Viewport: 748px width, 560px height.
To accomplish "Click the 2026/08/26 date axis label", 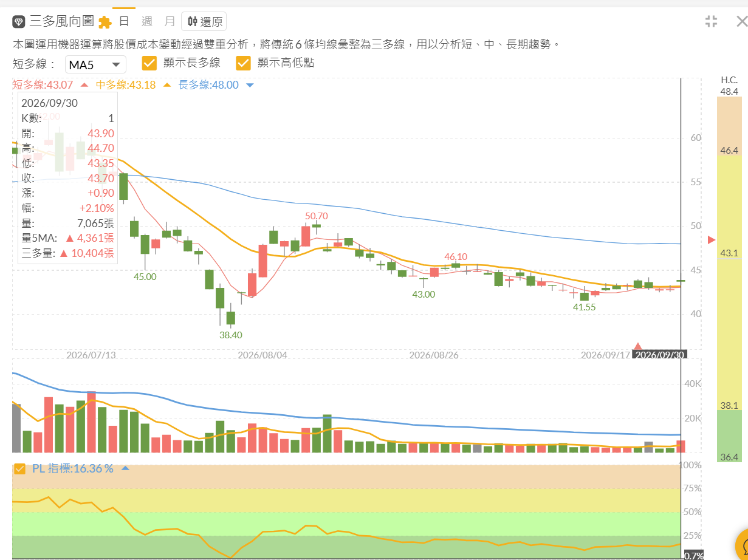I will point(434,355).
